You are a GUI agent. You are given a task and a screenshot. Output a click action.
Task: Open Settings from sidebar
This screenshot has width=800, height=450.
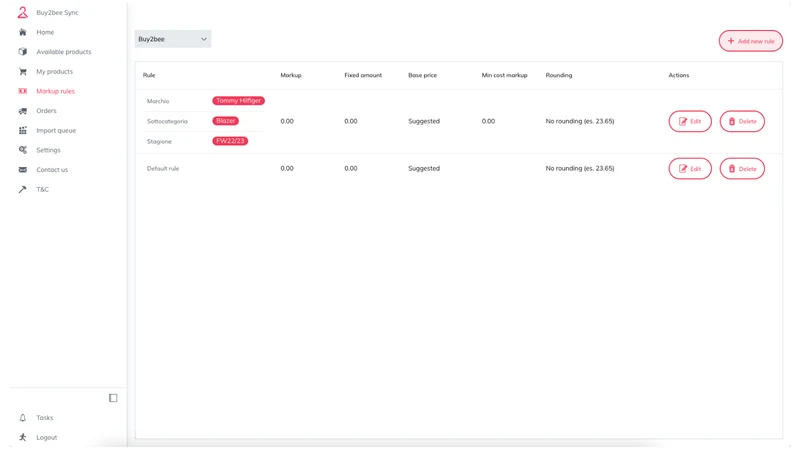(x=48, y=150)
